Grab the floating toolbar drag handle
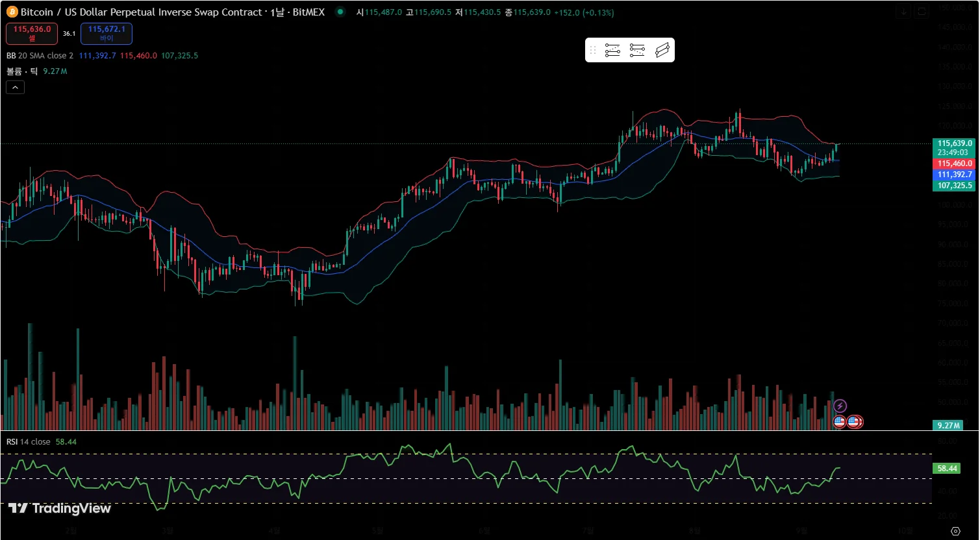The image size is (980, 540). point(592,51)
